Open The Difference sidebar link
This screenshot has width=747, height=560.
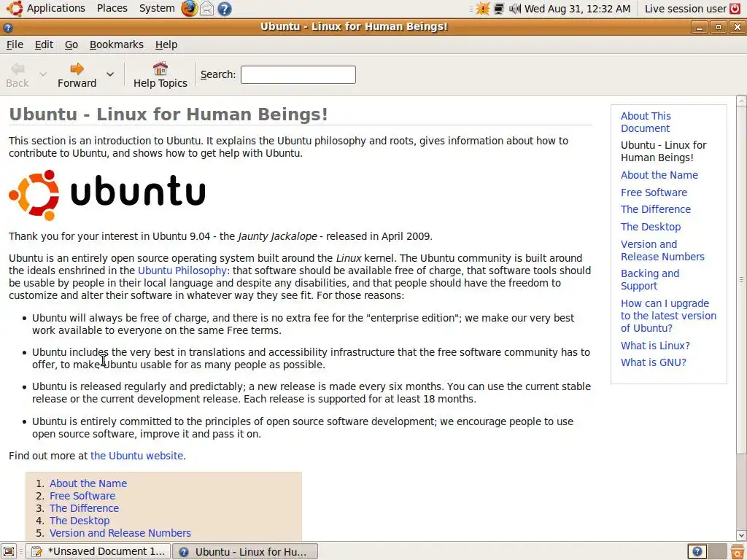click(656, 209)
